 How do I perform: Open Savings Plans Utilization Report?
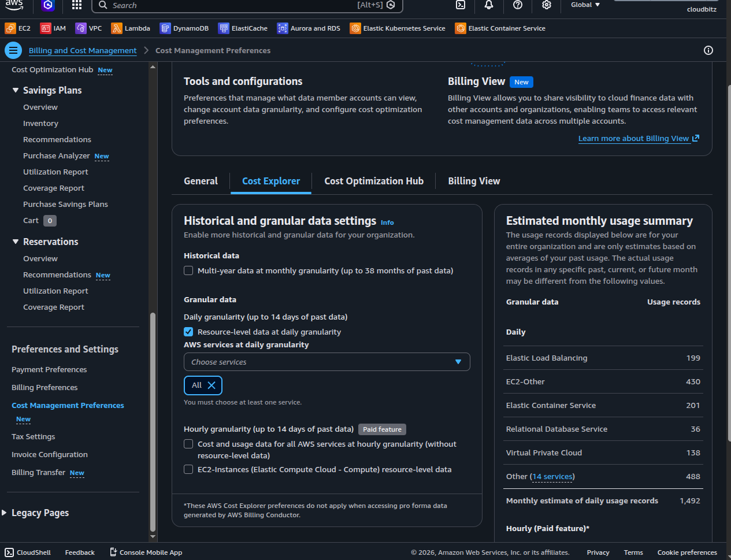55,172
